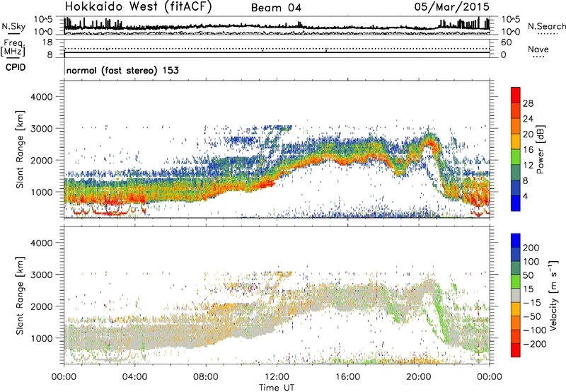
Task: Pick the blue 4–8 dB power swatch
Action: click(516, 188)
